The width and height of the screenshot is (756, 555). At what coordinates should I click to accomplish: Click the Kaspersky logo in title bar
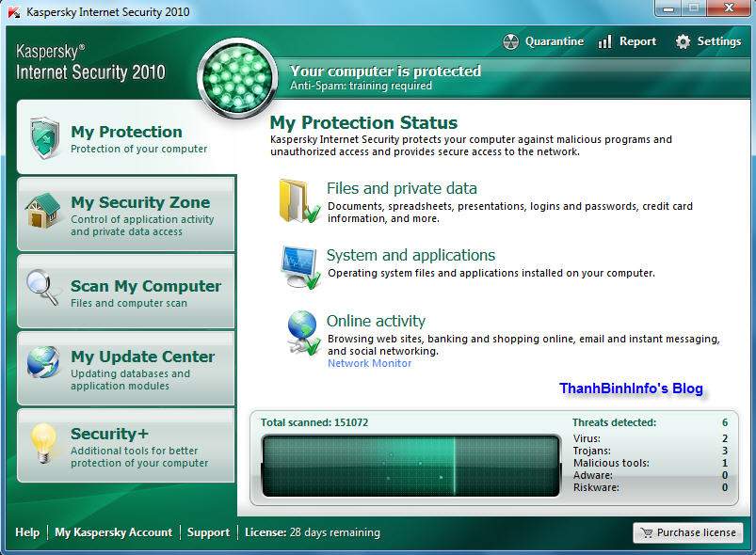[14, 12]
